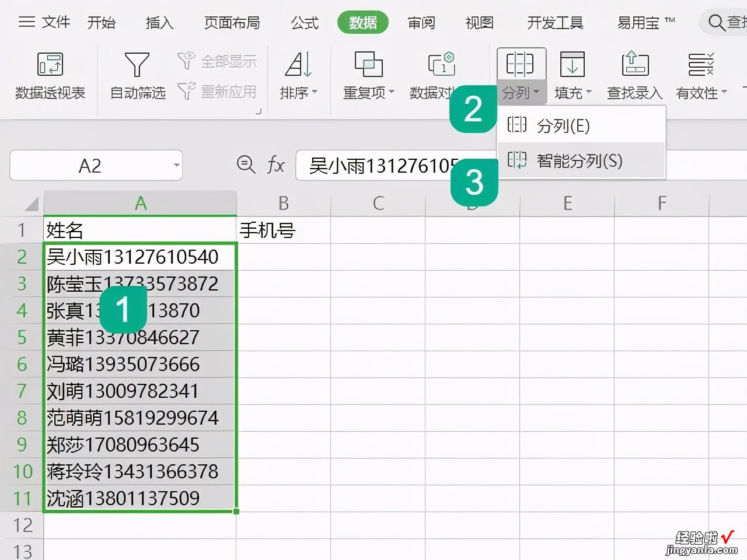The width and height of the screenshot is (747, 560).
Task: Select row 12 header
Action: pos(22,525)
